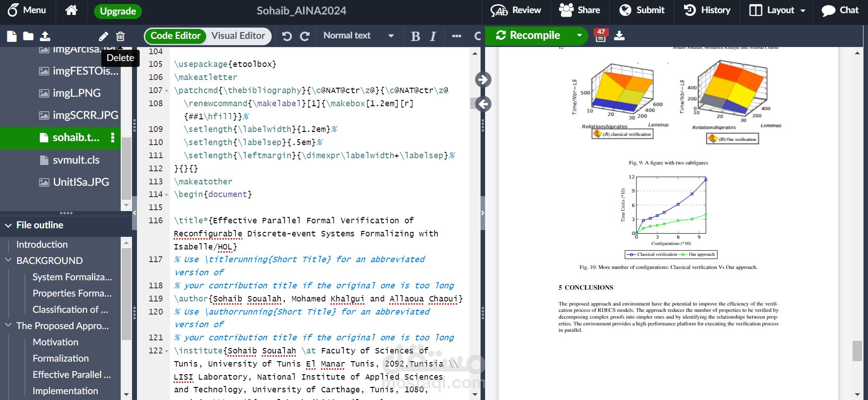Collapse the BACKGROUND outline section
Viewport: 868px width, 400px height.
[8, 260]
